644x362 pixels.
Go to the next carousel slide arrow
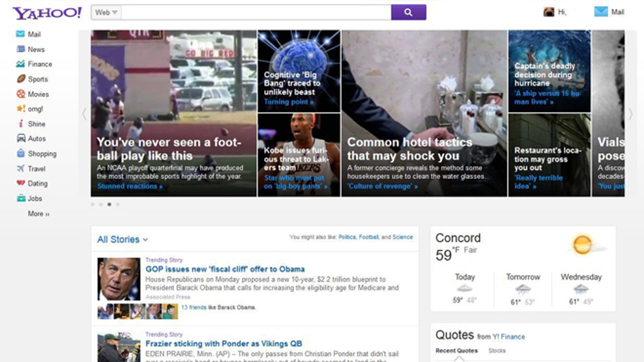[631, 114]
